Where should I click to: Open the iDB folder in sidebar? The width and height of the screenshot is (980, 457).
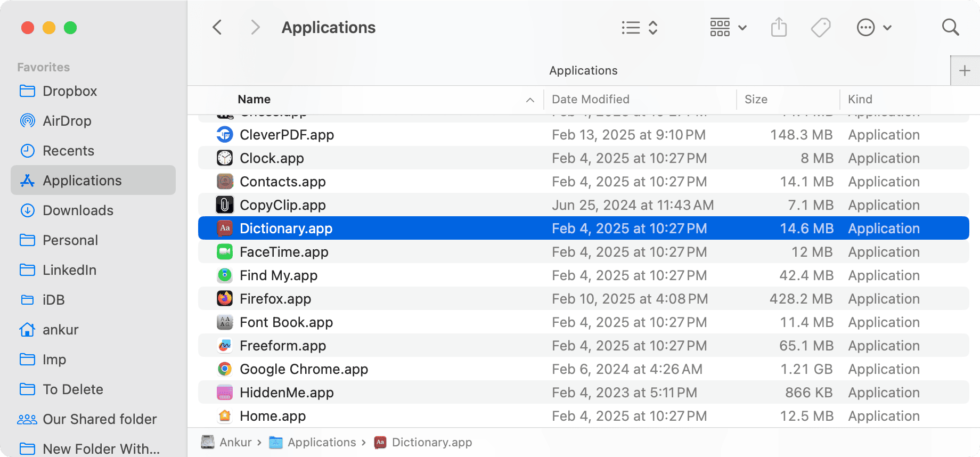coord(93,300)
